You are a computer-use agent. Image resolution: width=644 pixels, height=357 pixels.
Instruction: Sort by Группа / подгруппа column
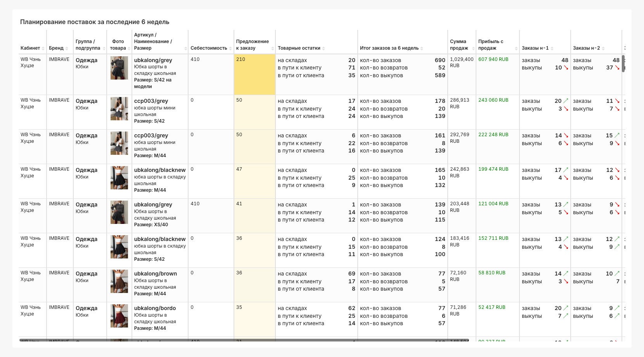(x=103, y=49)
